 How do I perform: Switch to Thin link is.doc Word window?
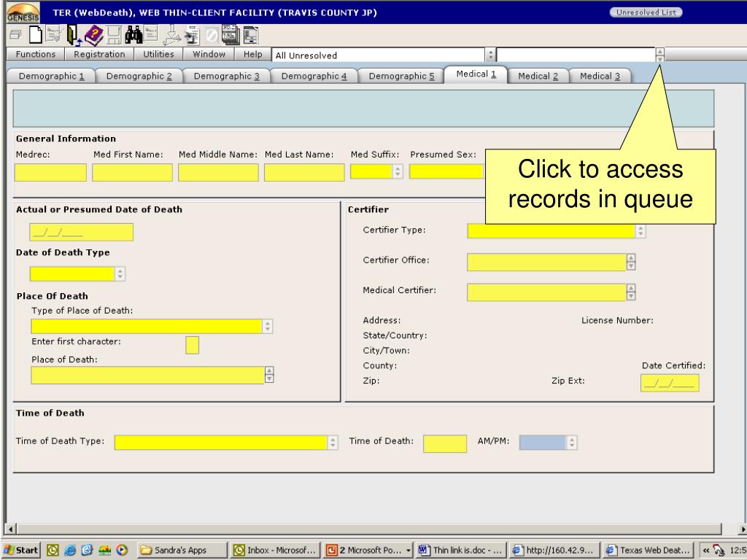tap(460, 550)
